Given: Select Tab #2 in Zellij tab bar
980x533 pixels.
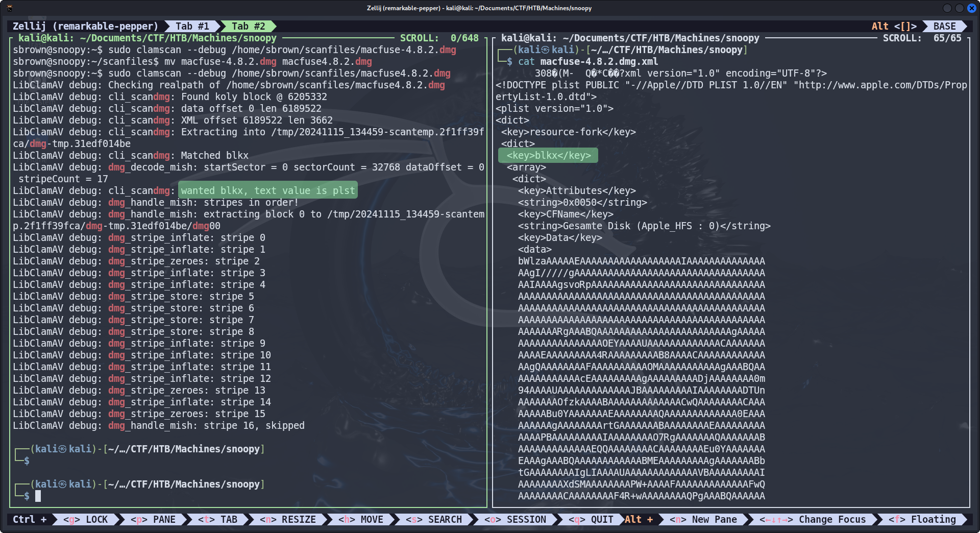Looking at the screenshot, I should pos(248,26).
